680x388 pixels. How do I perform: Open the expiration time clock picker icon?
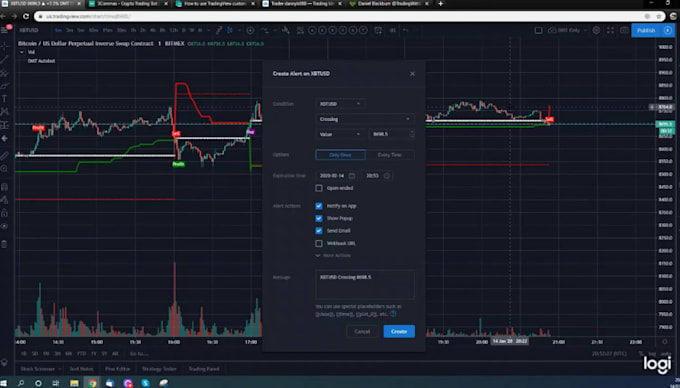pyautogui.click(x=387, y=176)
